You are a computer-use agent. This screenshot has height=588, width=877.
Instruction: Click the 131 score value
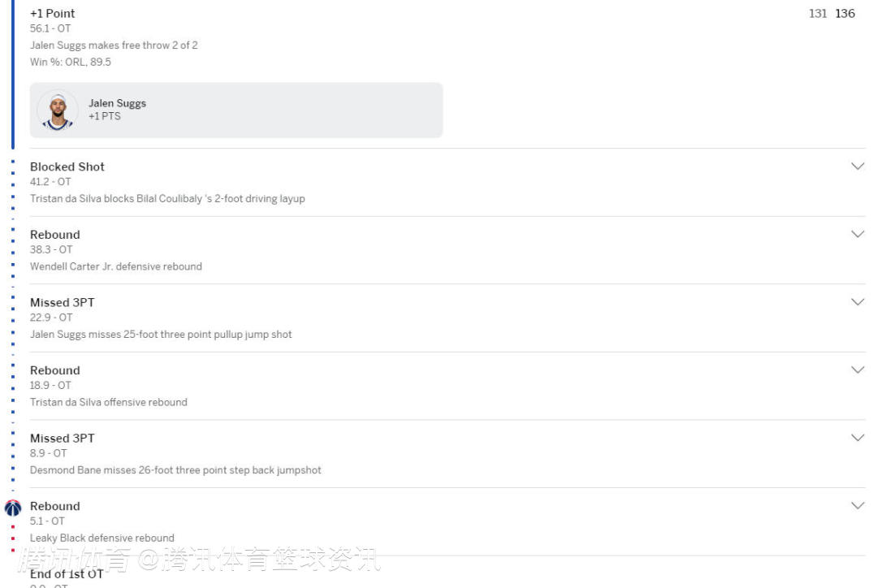pos(818,14)
